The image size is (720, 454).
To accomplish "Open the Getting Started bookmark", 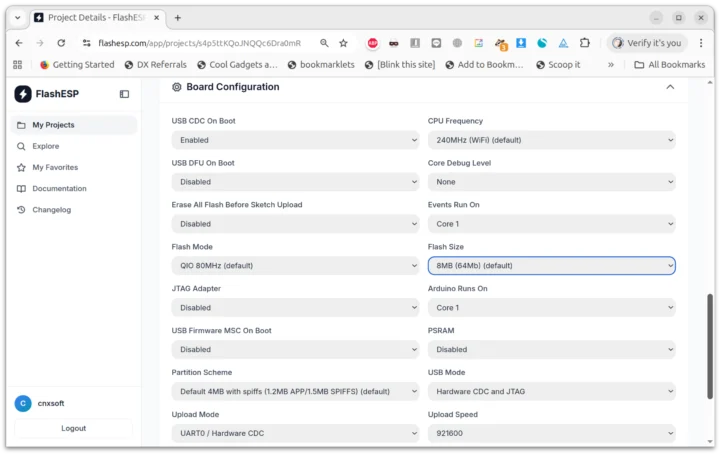I will coord(75,65).
